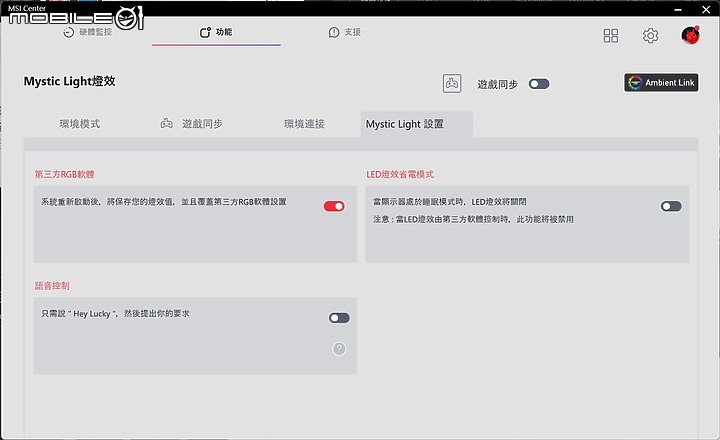The height and width of the screenshot is (440, 720).
Task: Switch to the 環境模式 tab
Action: (79, 124)
